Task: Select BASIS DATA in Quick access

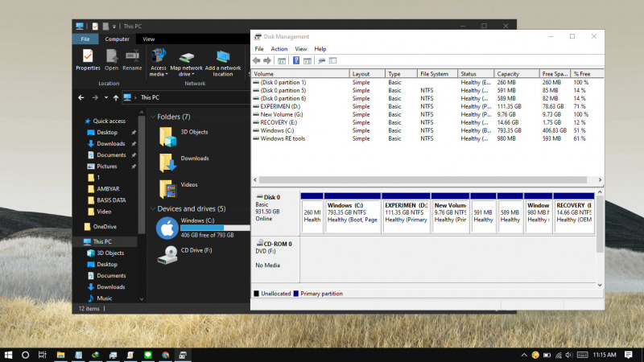Action: (x=111, y=200)
